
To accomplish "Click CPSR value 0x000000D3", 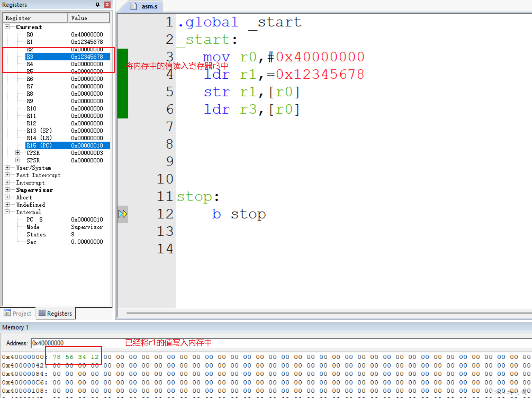I will coord(87,153).
